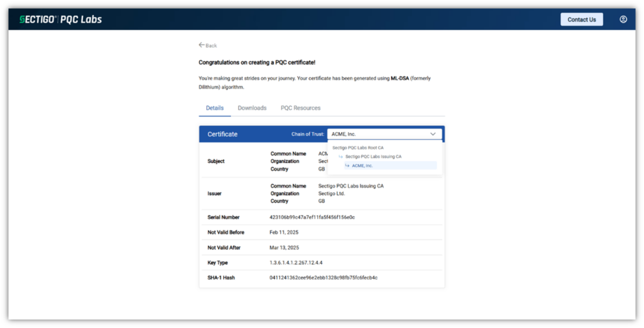Click the Certificate panel header title
The height and width of the screenshot is (328, 644).
[x=223, y=134]
